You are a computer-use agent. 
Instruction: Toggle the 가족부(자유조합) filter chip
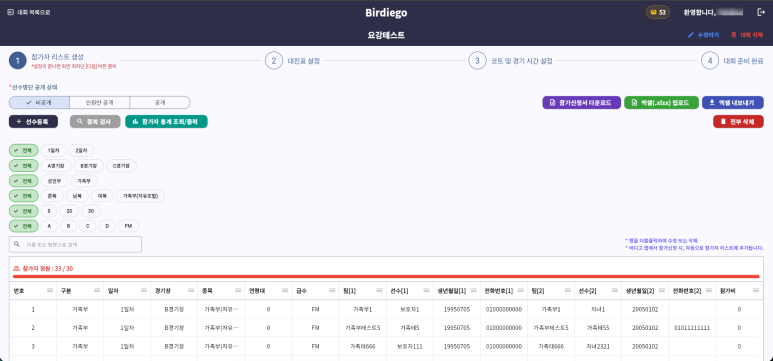[x=141, y=196]
